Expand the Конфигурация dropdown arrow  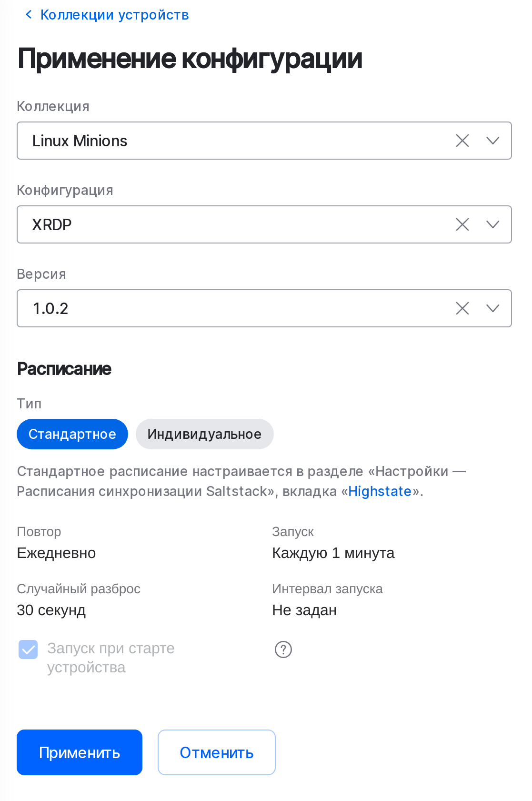tap(493, 224)
